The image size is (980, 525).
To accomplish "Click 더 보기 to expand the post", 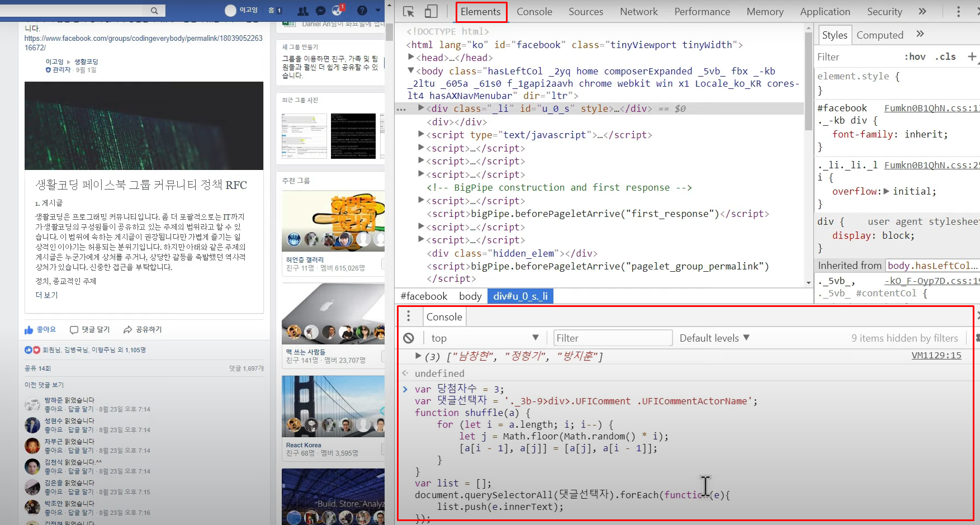I will [x=46, y=295].
